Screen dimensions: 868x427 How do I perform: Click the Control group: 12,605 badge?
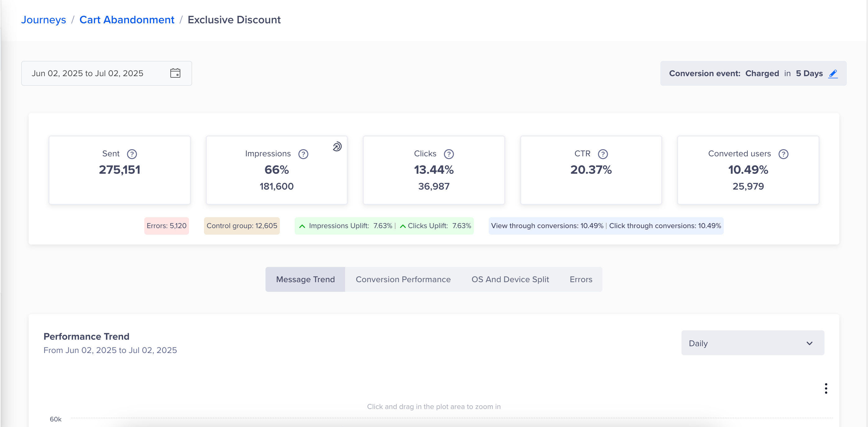click(242, 226)
